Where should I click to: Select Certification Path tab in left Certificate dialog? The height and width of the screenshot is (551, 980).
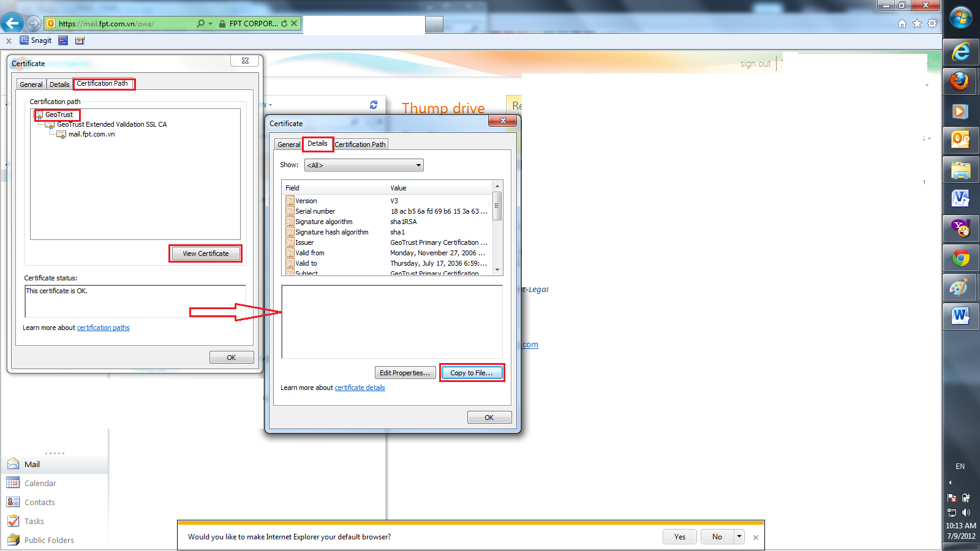coord(103,83)
